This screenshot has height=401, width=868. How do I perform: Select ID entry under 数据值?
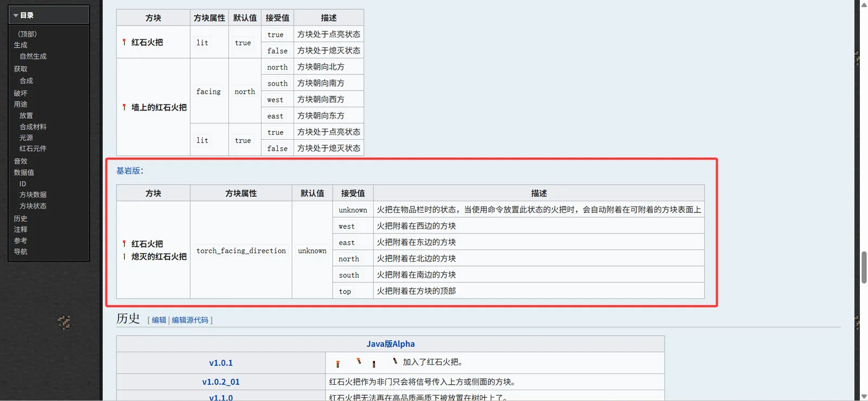point(23,184)
